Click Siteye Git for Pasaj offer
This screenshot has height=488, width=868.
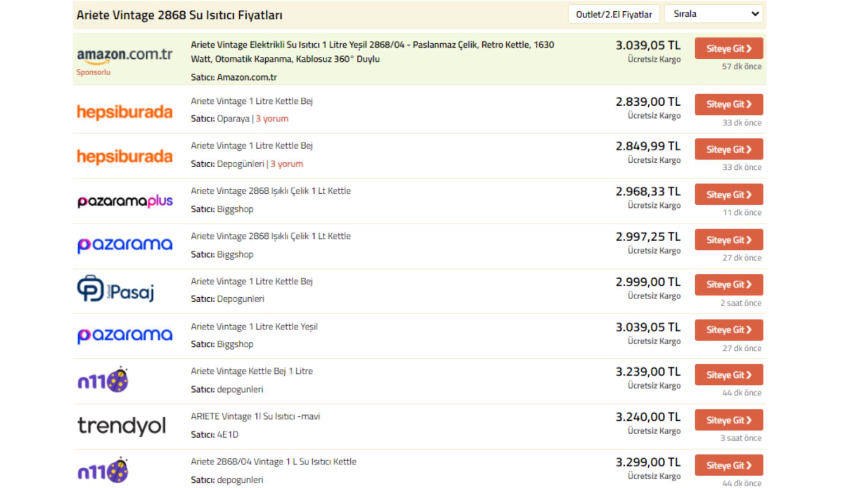click(x=729, y=285)
